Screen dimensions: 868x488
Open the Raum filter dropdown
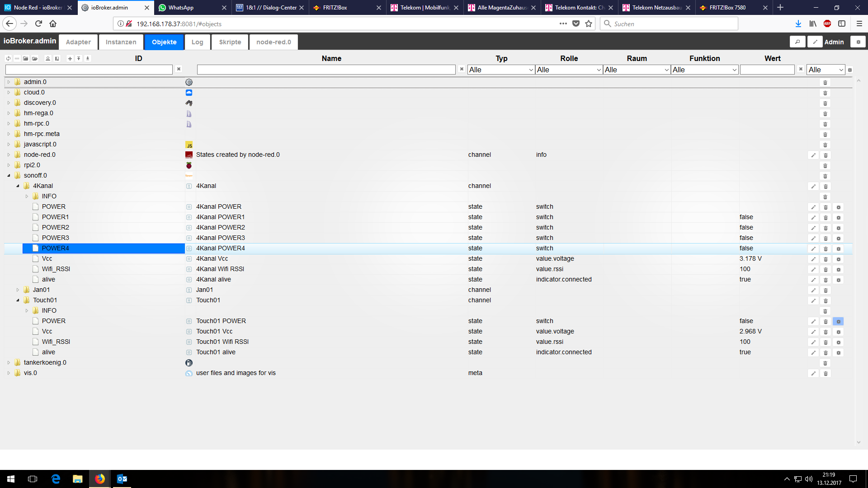(637, 70)
